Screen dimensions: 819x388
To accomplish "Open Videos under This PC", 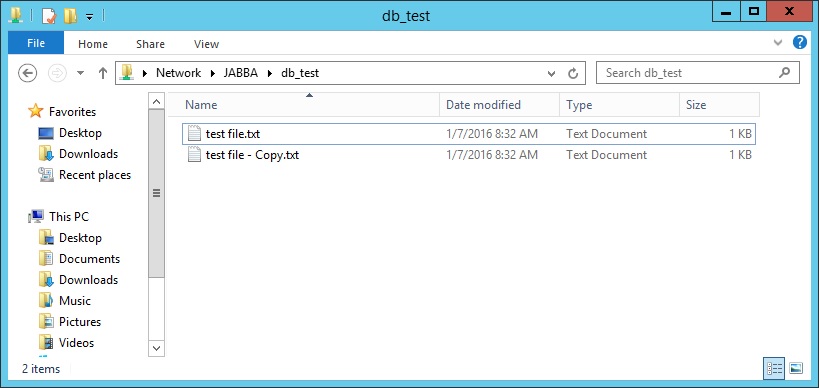I will coord(76,343).
